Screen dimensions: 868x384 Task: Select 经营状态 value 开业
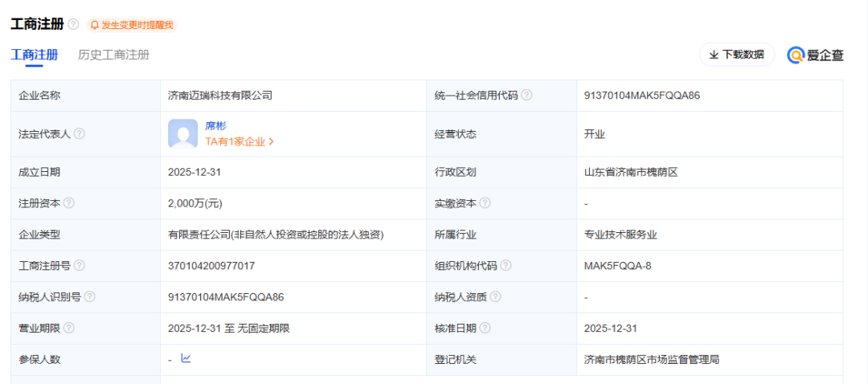[x=595, y=134]
